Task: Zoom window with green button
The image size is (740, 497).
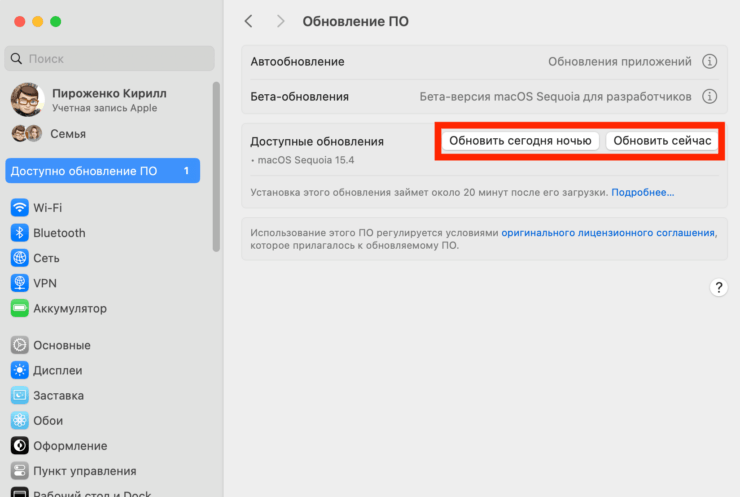Action: (56, 21)
